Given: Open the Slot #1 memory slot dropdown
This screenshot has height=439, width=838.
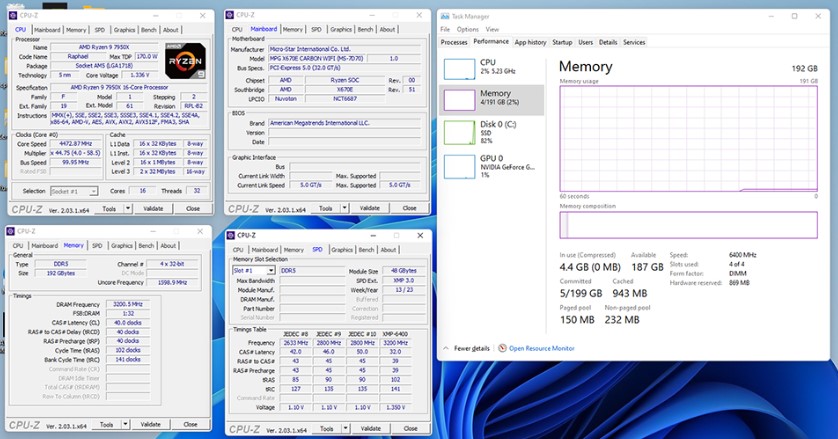Looking at the screenshot, I should coord(254,270).
